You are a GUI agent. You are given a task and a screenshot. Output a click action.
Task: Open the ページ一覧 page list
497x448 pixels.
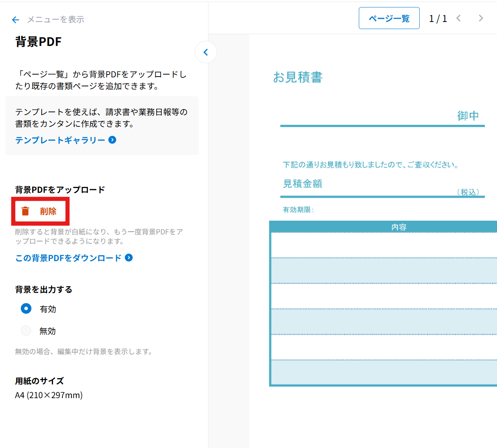pyautogui.click(x=389, y=18)
